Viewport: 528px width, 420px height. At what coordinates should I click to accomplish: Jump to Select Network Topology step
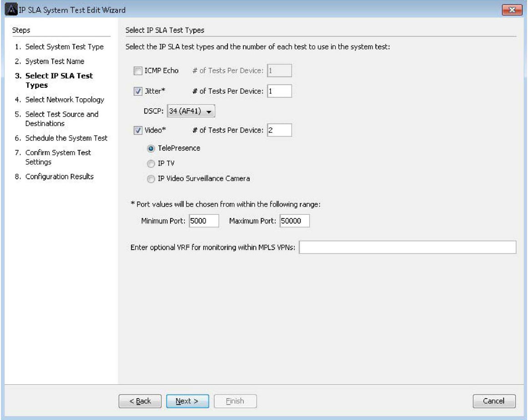point(65,100)
